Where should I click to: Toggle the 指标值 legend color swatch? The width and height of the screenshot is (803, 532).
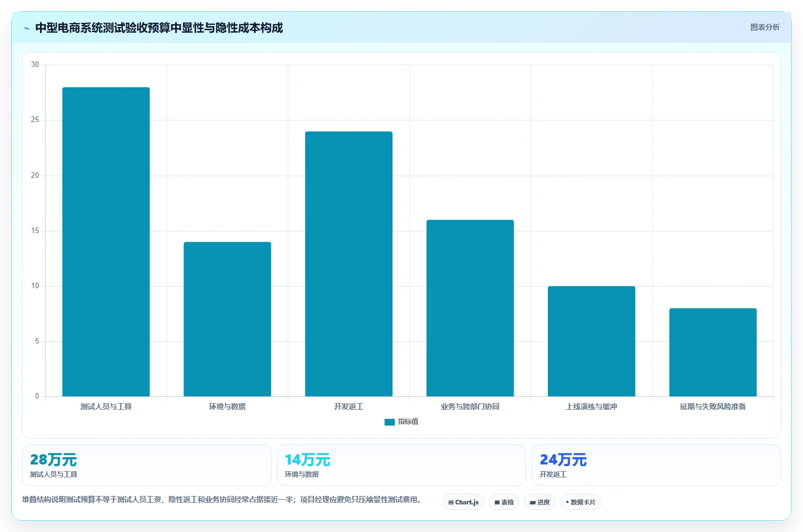[x=390, y=422]
